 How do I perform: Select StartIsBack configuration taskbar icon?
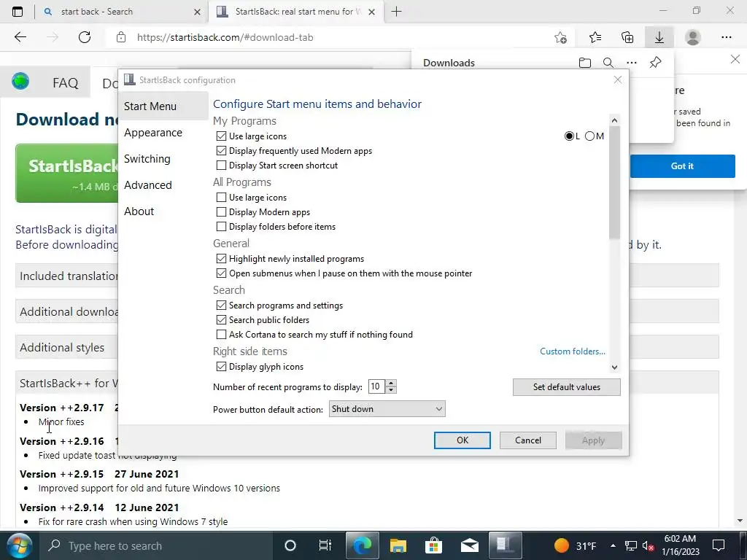pos(505,545)
